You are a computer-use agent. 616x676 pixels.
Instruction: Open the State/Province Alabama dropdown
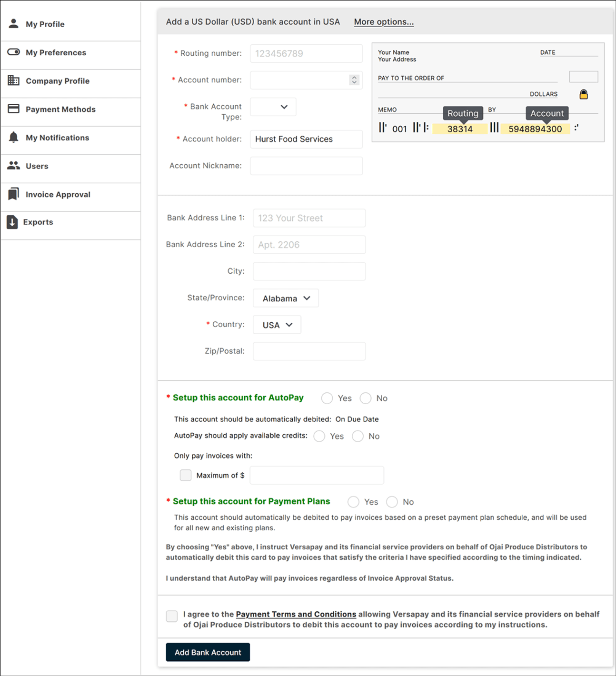[x=286, y=298]
